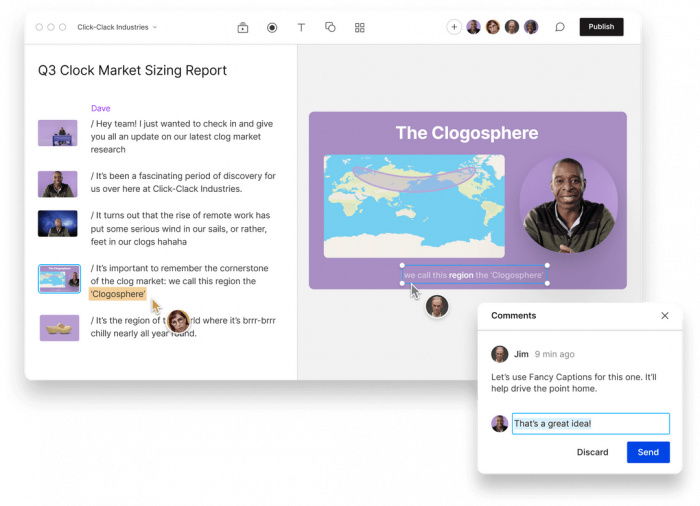Click the script line 'us over here at Click-Clack Industries'
The height and width of the screenshot is (506, 700).
[x=166, y=189]
